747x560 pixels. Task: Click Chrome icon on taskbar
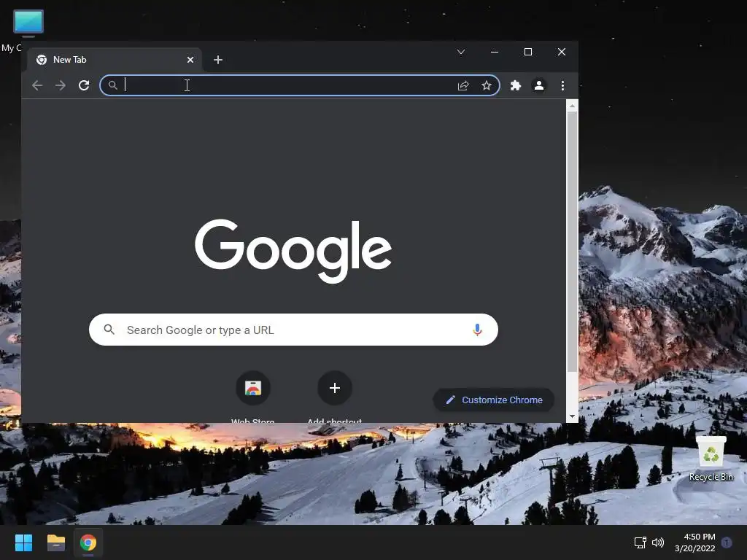(88, 542)
